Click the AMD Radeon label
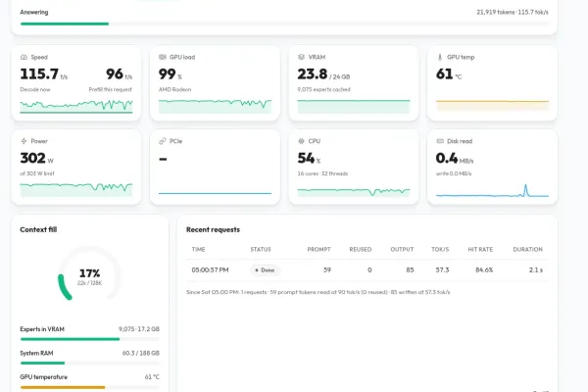588x392 pixels. coord(174,89)
